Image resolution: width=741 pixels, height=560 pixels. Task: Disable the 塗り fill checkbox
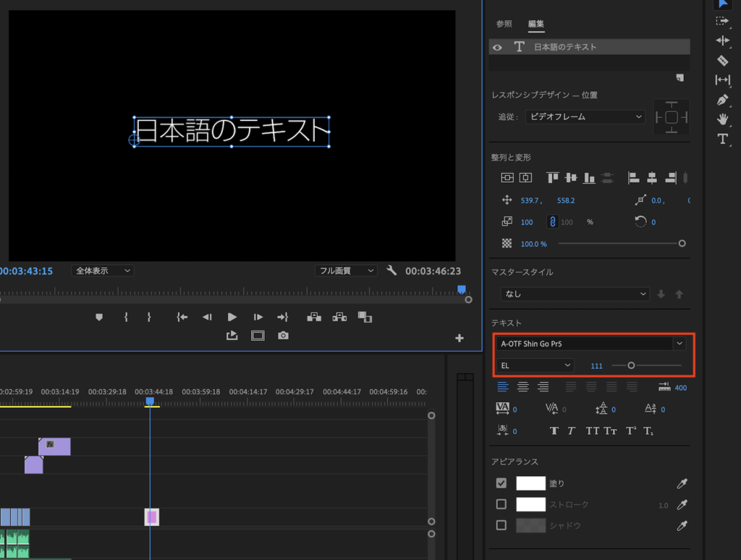(x=501, y=483)
